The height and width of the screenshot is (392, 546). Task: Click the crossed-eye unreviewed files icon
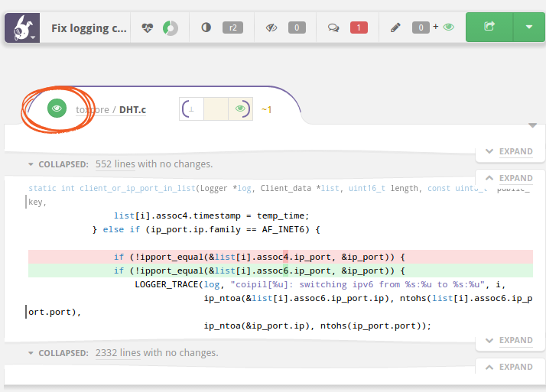coord(271,28)
